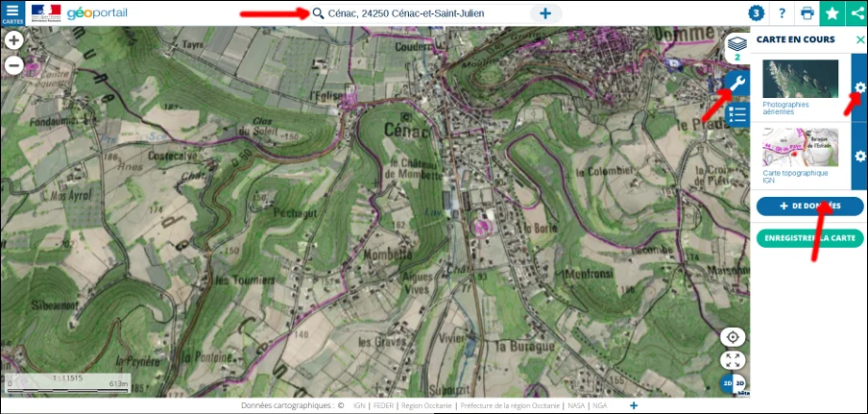Click the Costecalve label on the map
This screenshot has width=868, height=414.
[x=172, y=158]
